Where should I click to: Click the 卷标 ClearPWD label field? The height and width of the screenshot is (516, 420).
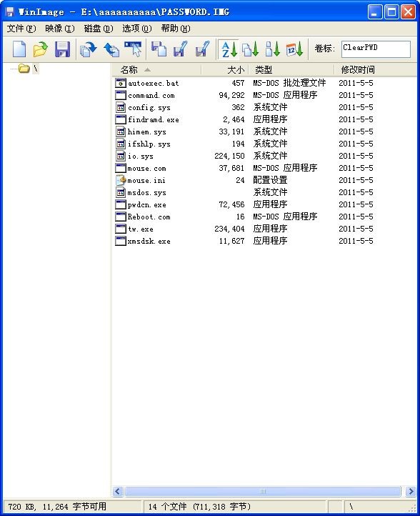[x=376, y=49]
